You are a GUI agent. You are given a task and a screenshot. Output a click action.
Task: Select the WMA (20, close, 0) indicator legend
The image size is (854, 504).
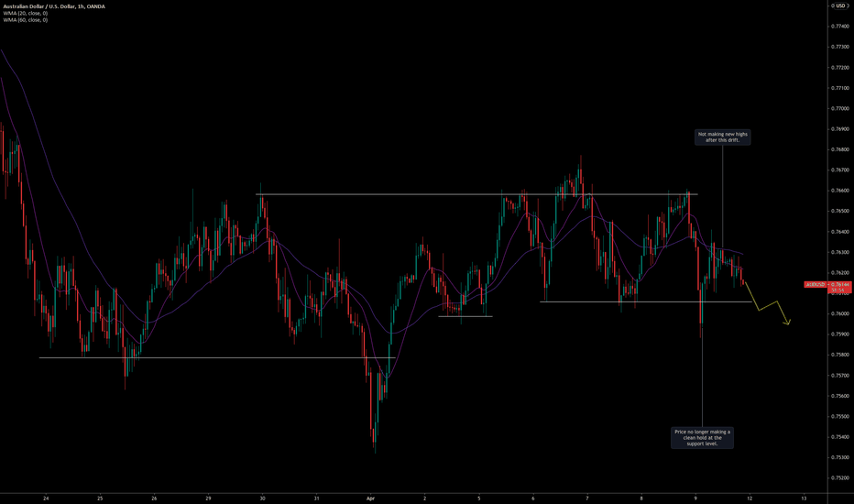click(x=25, y=13)
